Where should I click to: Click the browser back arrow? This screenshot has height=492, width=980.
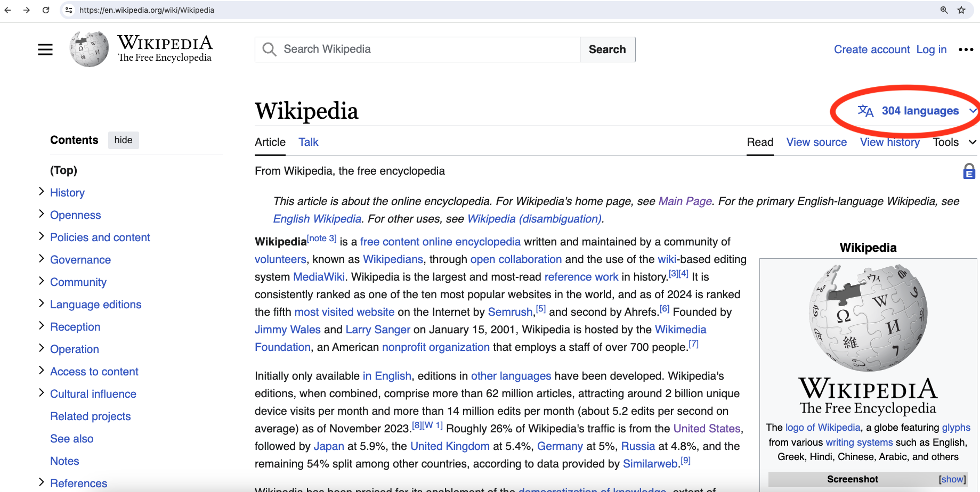[x=7, y=10]
